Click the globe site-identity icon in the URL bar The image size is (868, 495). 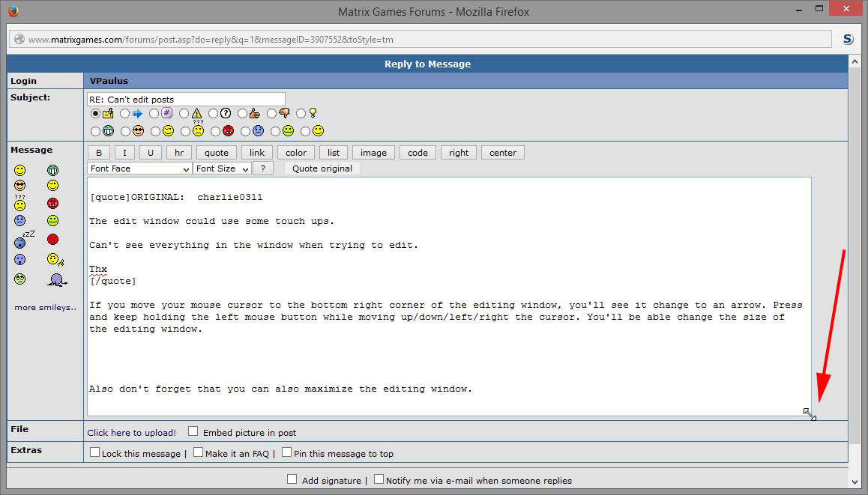[19, 39]
